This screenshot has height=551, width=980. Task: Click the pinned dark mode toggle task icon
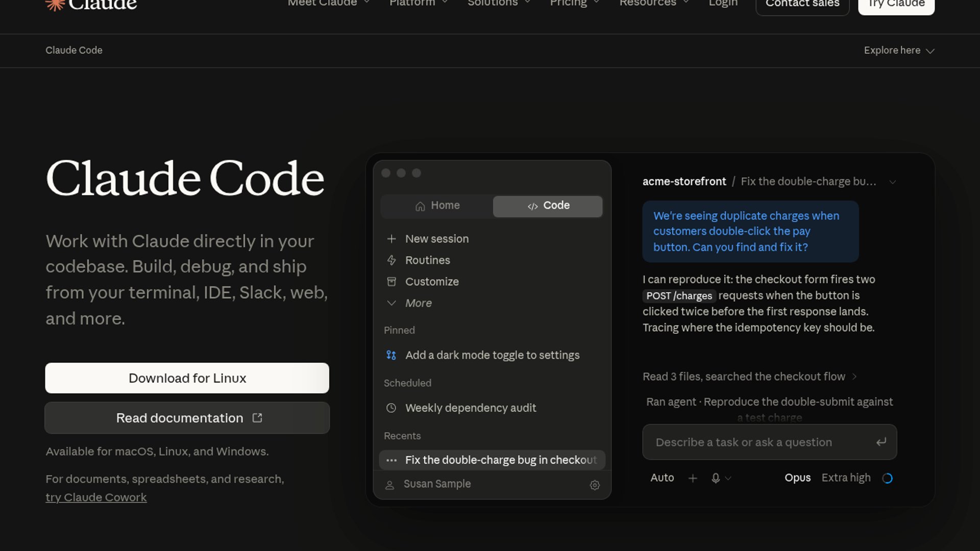coord(391,355)
